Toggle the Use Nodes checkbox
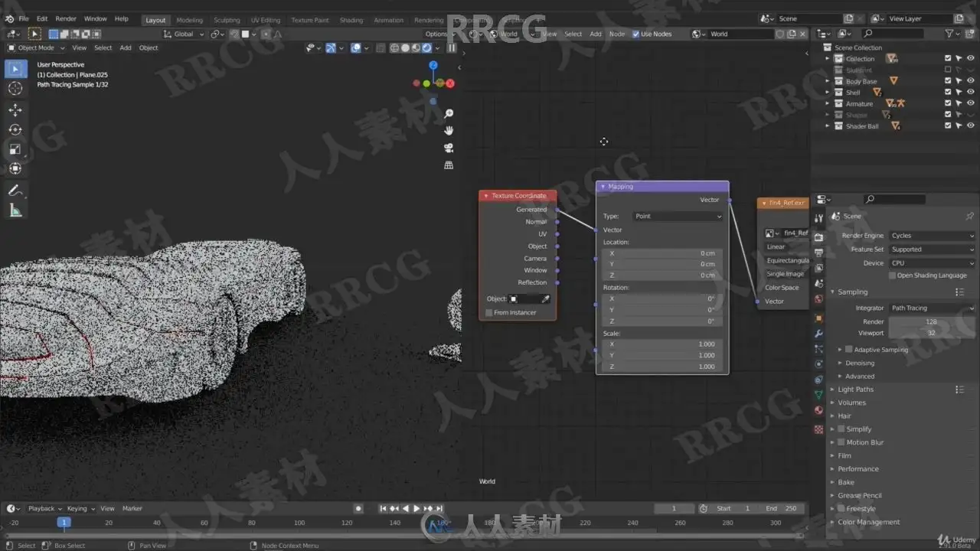This screenshot has width=980, height=551. (x=636, y=34)
